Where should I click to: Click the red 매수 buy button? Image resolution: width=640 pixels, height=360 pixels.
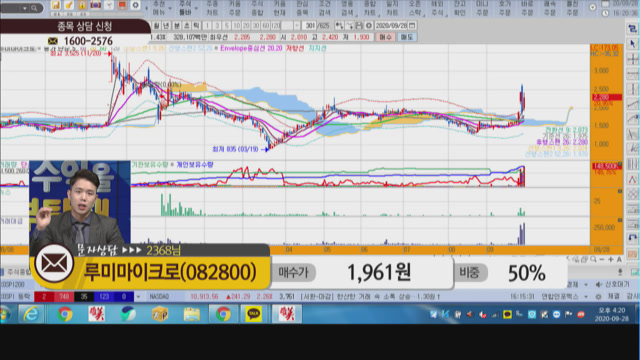pos(385,37)
